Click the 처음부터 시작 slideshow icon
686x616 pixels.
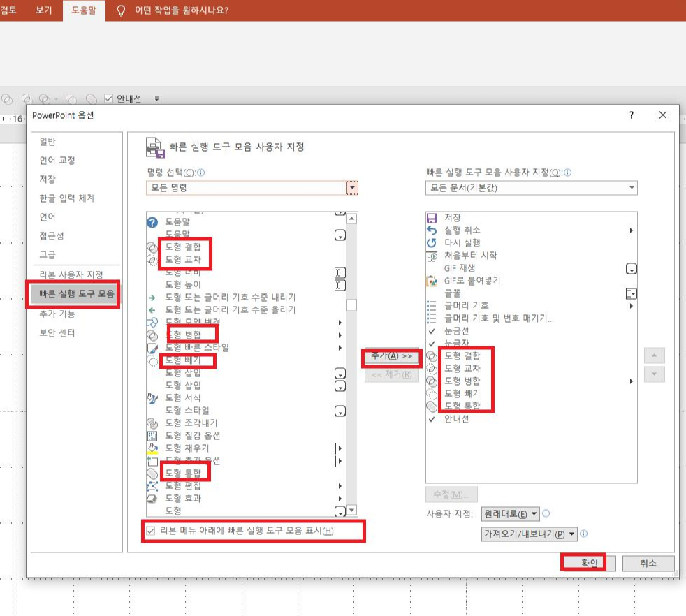tap(432, 256)
